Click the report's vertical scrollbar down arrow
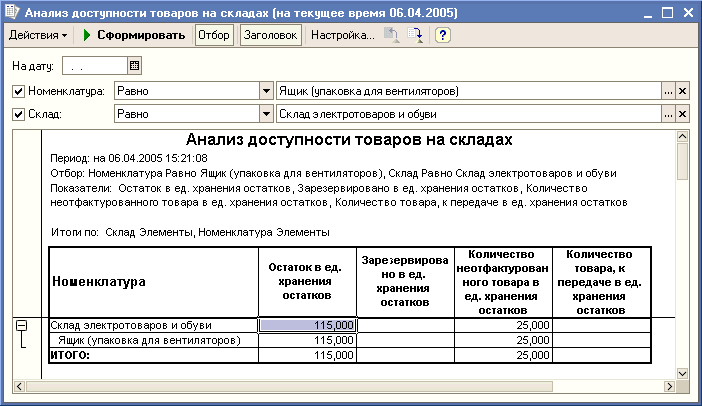Screen dimensions: 702x406 click(682, 373)
